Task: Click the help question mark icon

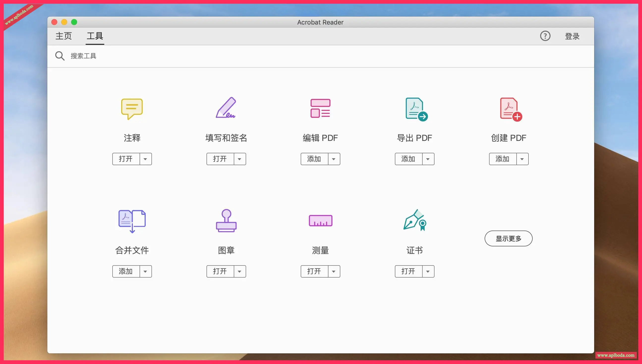Action: (x=546, y=36)
